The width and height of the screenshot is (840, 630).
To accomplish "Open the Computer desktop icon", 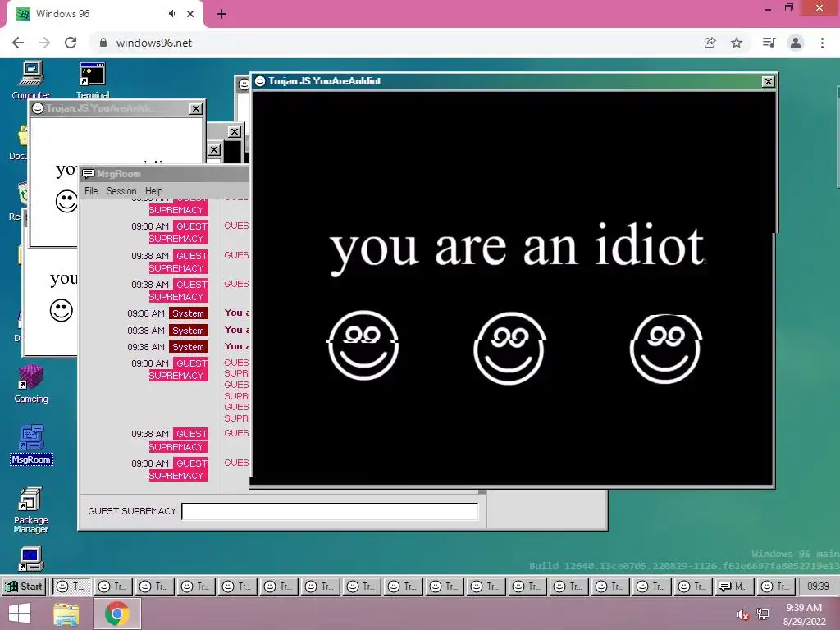I will pyautogui.click(x=31, y=80).
